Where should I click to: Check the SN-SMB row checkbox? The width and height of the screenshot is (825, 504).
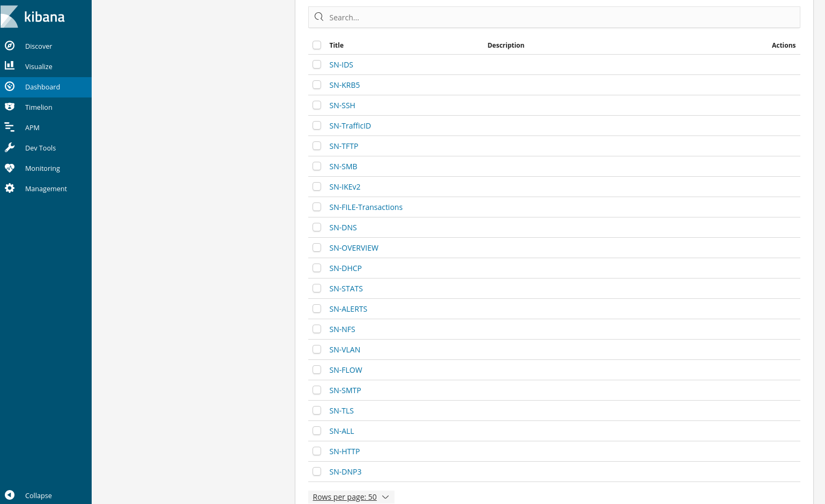click(x=317, y=166)
